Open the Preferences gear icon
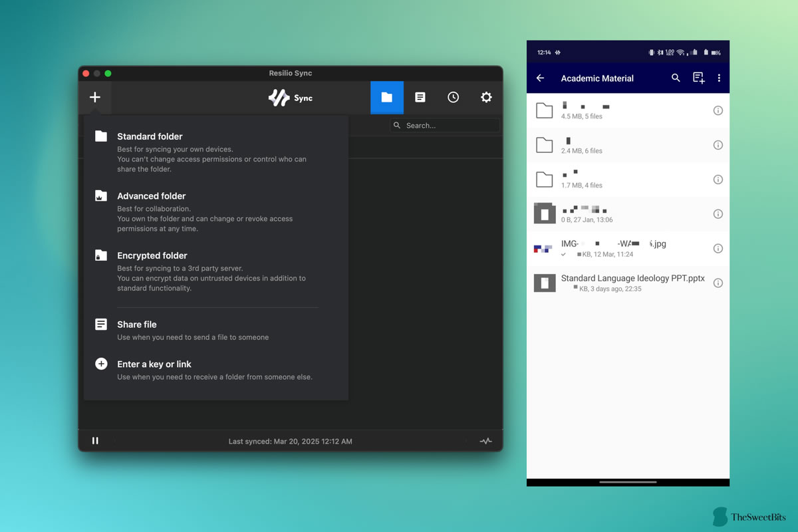This screenshot has height=532, width=798. tap(486, 97)
